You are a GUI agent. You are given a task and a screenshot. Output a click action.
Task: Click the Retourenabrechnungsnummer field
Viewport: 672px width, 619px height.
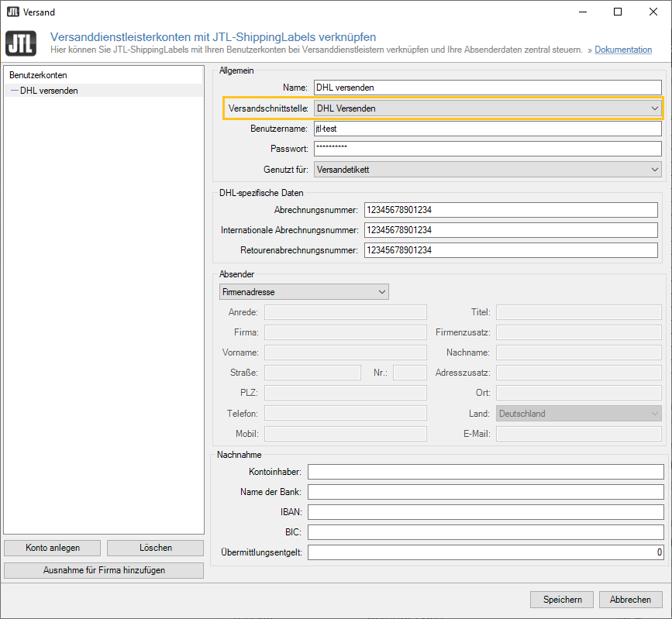coord(511,250)
